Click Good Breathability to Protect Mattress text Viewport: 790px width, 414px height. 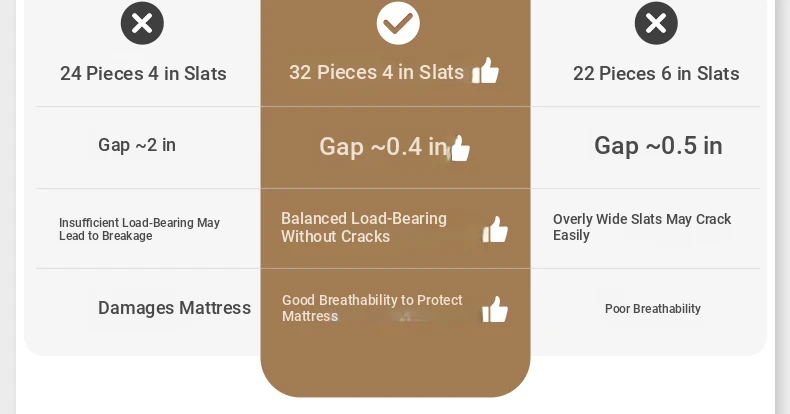click(372, 308)
